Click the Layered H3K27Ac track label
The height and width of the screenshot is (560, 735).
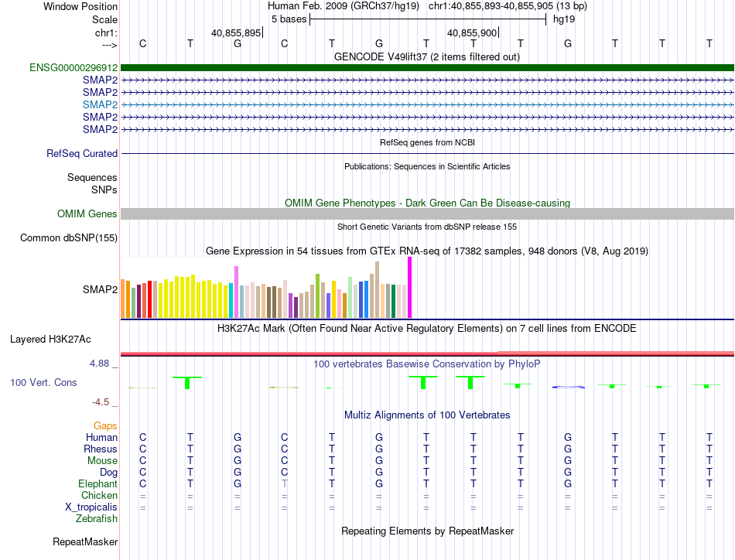click(50, 340)
